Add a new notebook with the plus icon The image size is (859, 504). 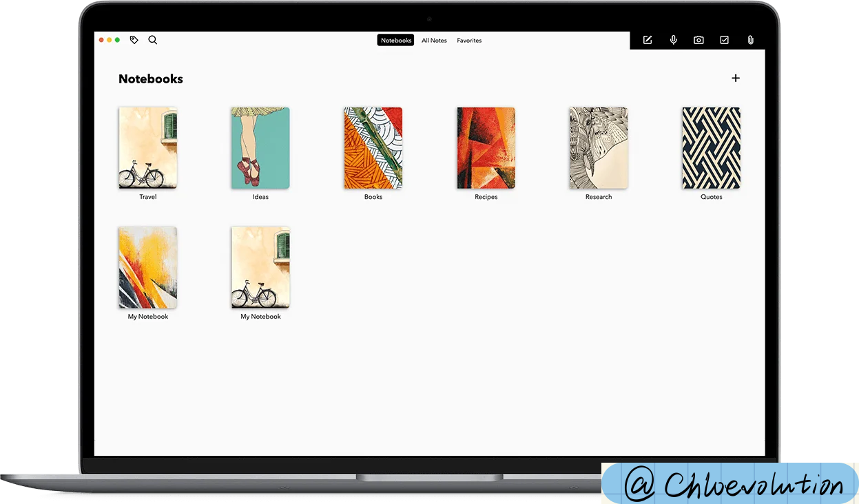click(x=736, y=78)
